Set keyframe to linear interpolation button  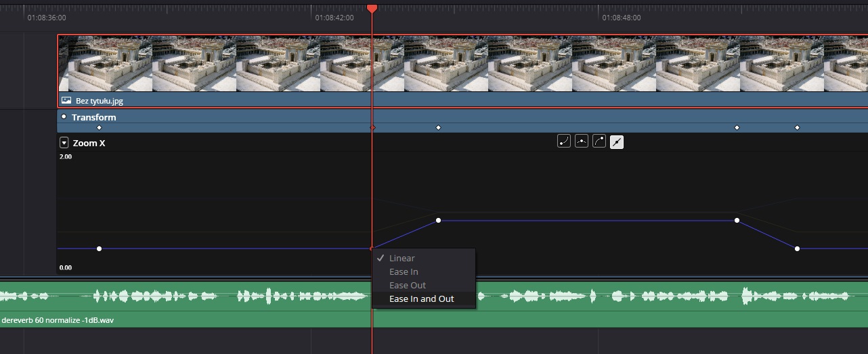coord(617,141)
